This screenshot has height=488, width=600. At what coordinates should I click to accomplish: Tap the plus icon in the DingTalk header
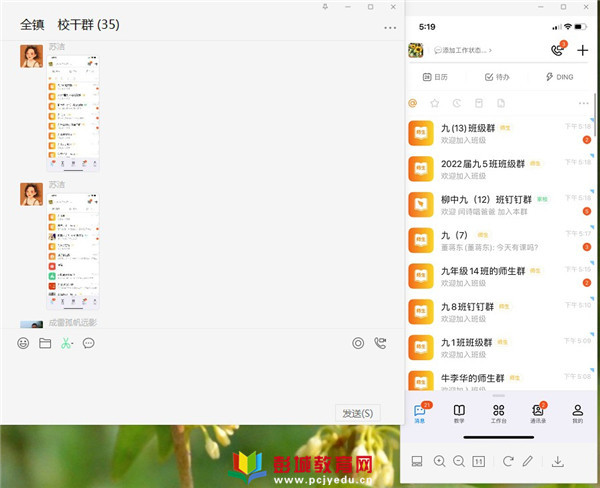582,50
